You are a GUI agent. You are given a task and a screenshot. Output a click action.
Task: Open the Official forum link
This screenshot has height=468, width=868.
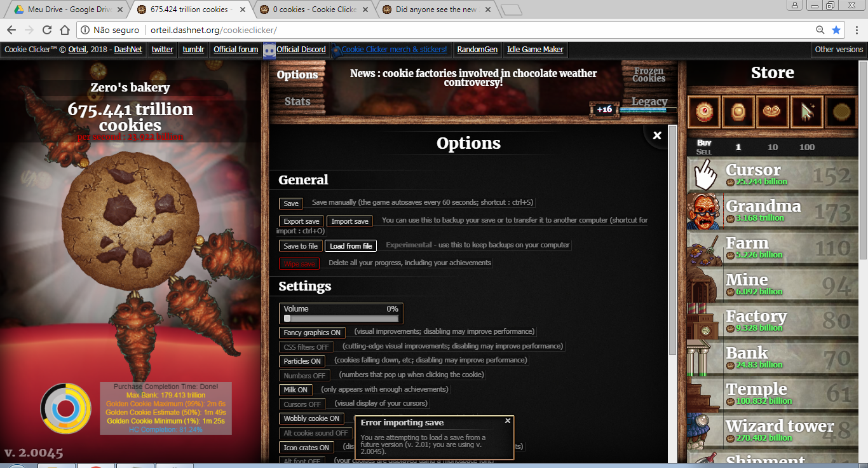[x=236, y=50]
